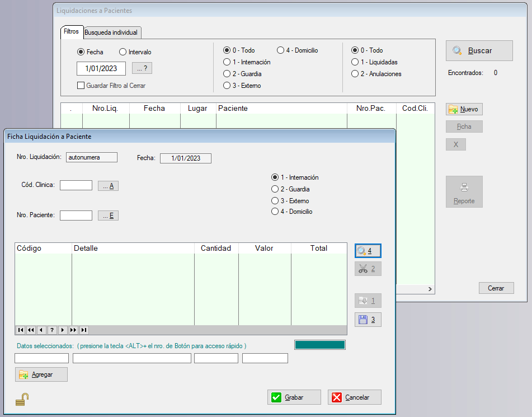Click the padlock unlock icon
The height and width of the screenshot is (417, 532).
[22, 399]
